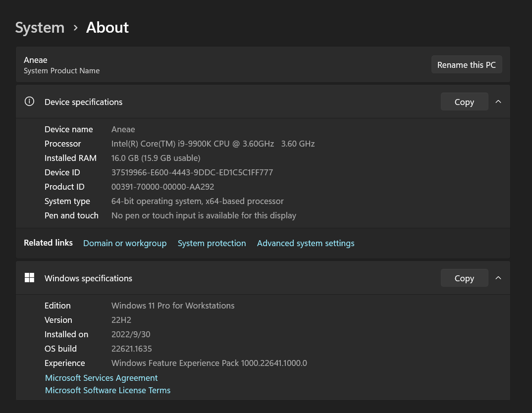Select the System breadcrumb link
Viewport: 532px width, 413px height.
point(40,27)
